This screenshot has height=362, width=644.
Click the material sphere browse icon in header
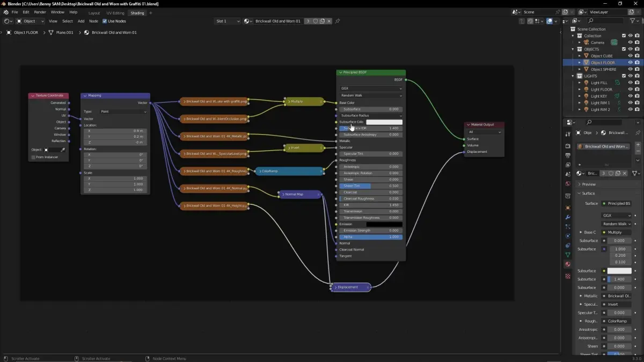click(248, 21)
